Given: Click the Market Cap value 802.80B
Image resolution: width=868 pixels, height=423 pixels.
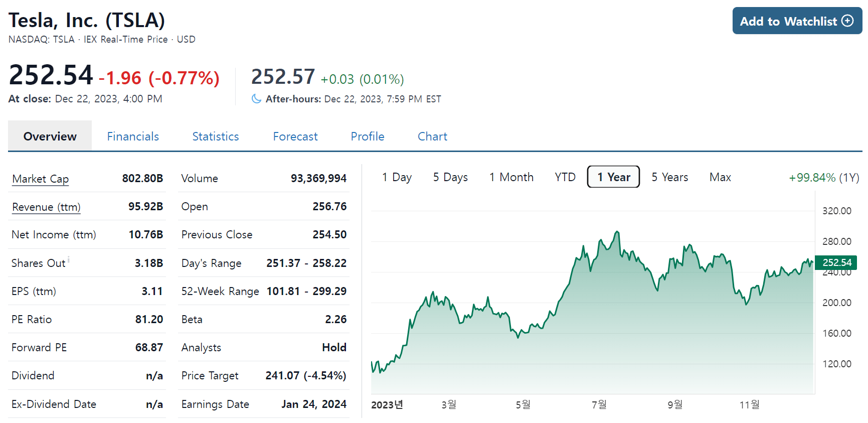Looking at the screenshot, I should point(142,178).
